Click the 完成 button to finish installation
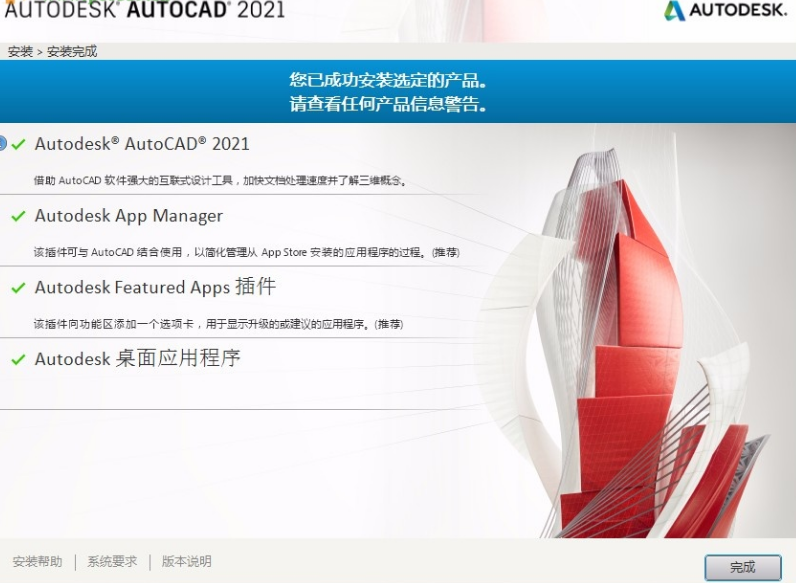Screen dimensions: 796x583 743,567
